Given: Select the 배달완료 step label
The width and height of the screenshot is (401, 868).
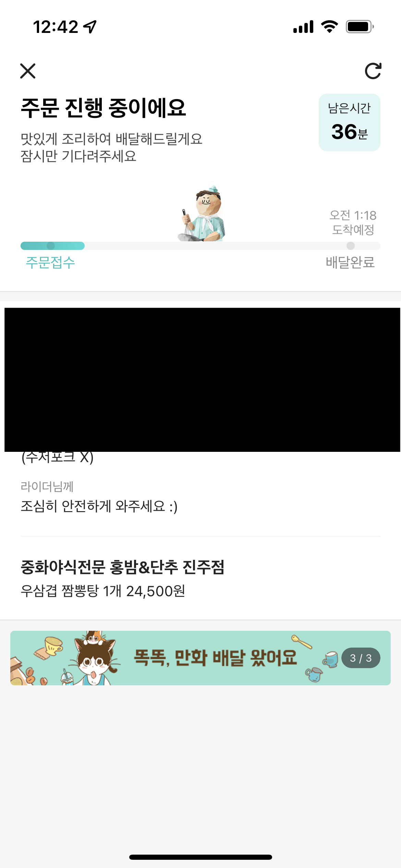Looking at the screenshot, I should click(x=350, y=263).
